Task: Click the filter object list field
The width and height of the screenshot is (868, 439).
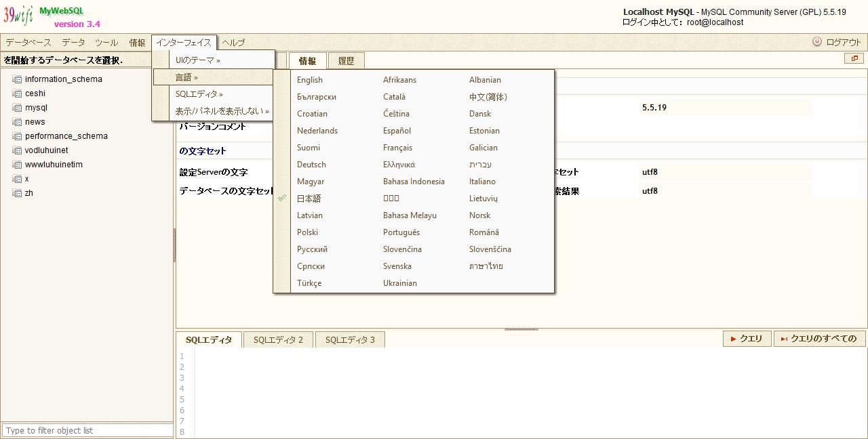Action: click(87, 430)
